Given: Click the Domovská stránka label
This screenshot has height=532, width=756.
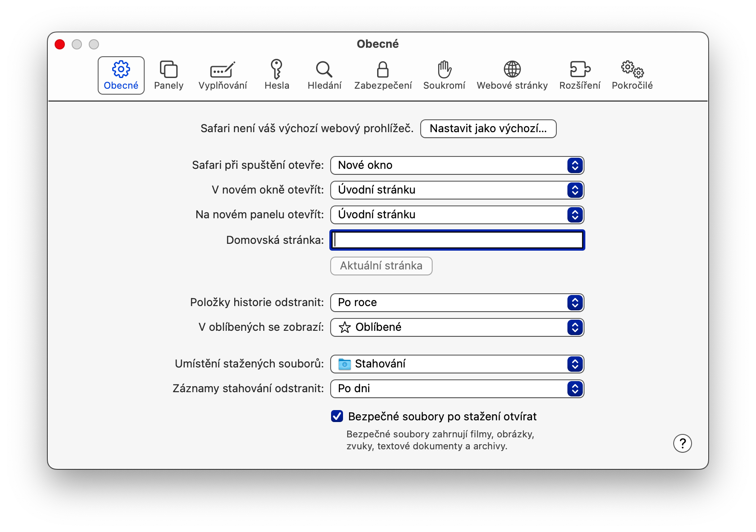Looking at the screenshot, I should coord(275,240).
